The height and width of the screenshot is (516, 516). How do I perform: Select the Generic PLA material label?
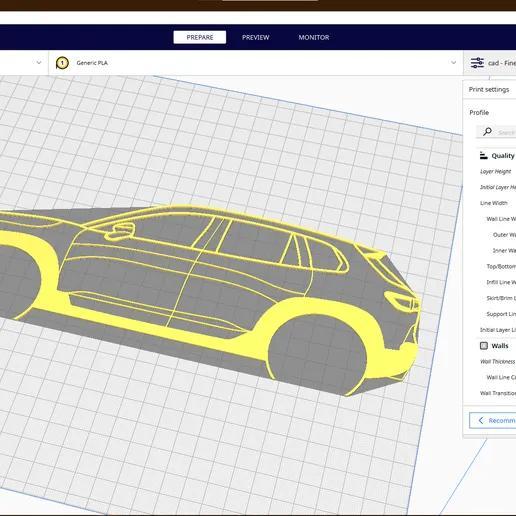(92, 63)
